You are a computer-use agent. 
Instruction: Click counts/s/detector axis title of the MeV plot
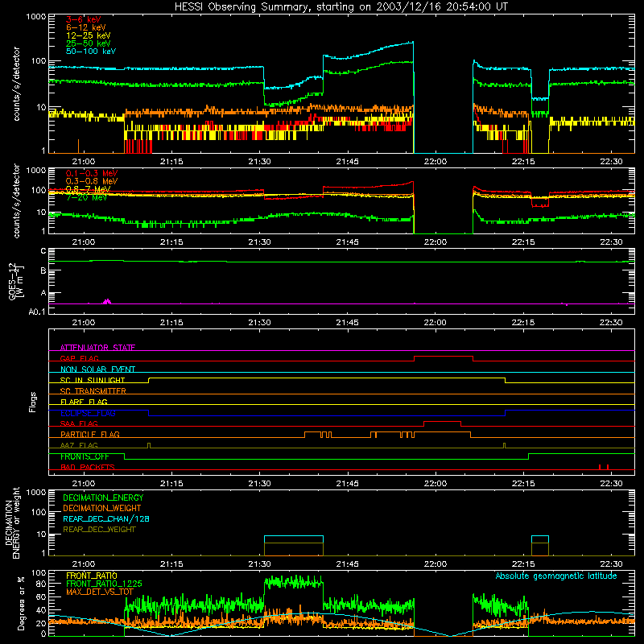(16, 200)
